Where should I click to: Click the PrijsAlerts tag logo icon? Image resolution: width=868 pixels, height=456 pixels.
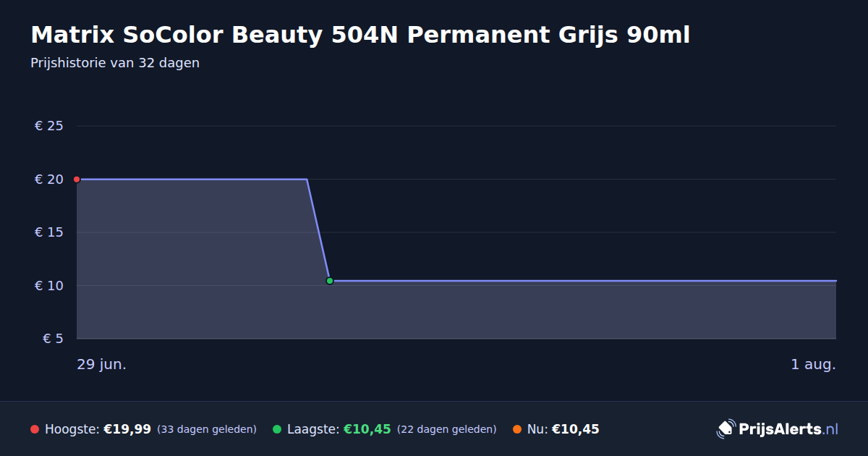pyautogui.click(x=726, y=429)
